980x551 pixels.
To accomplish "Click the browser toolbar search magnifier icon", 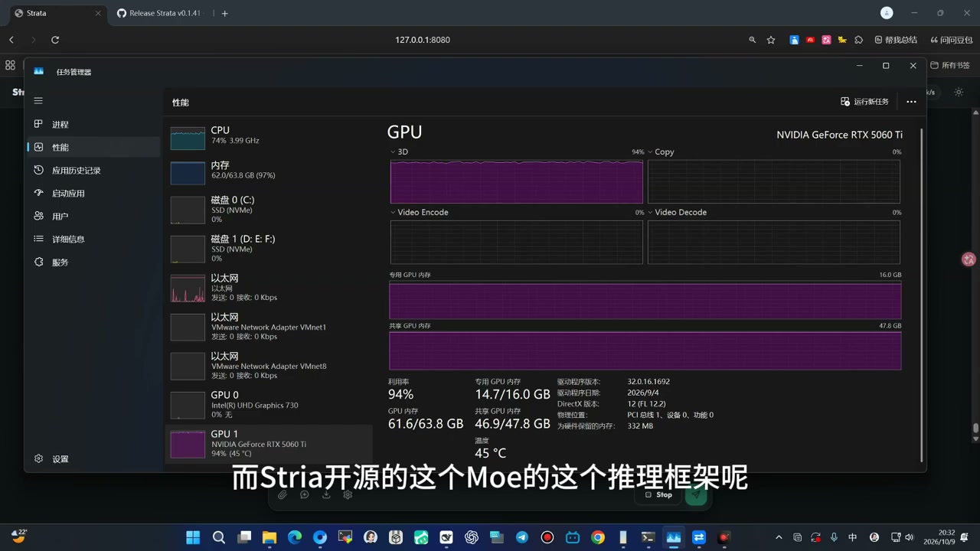I will (753, 40).
